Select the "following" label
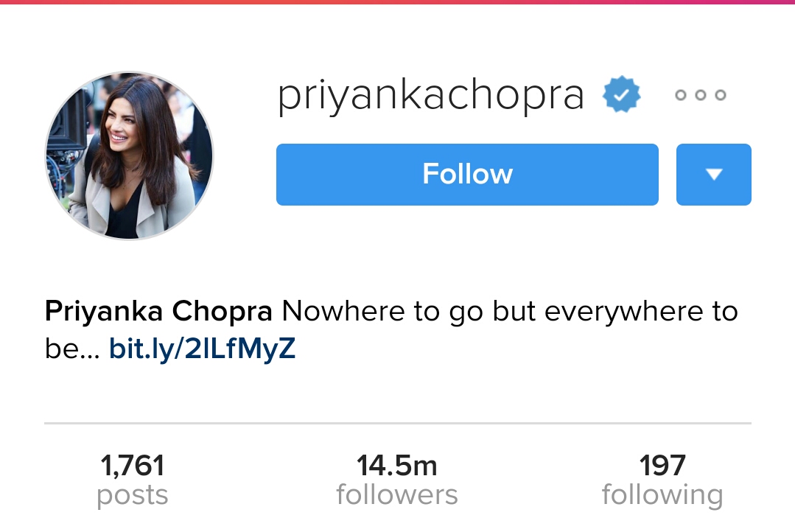The image size is (795, 532). click(662, 495)
